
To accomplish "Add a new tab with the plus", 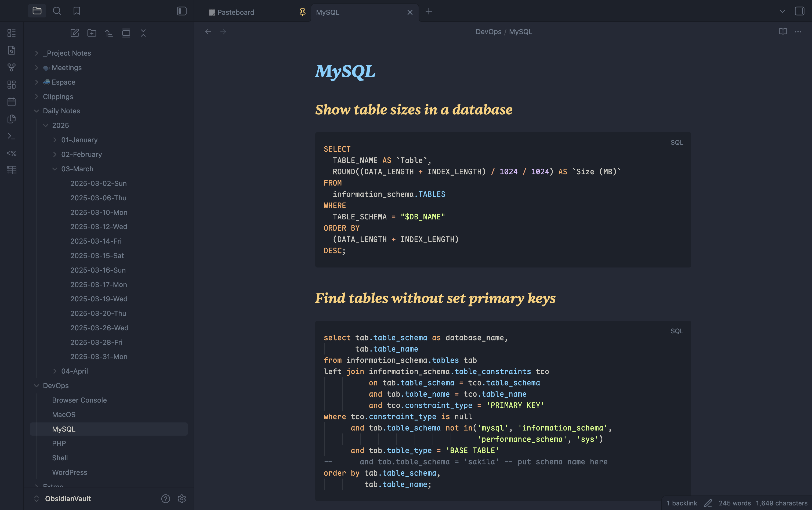I will 429,12.
